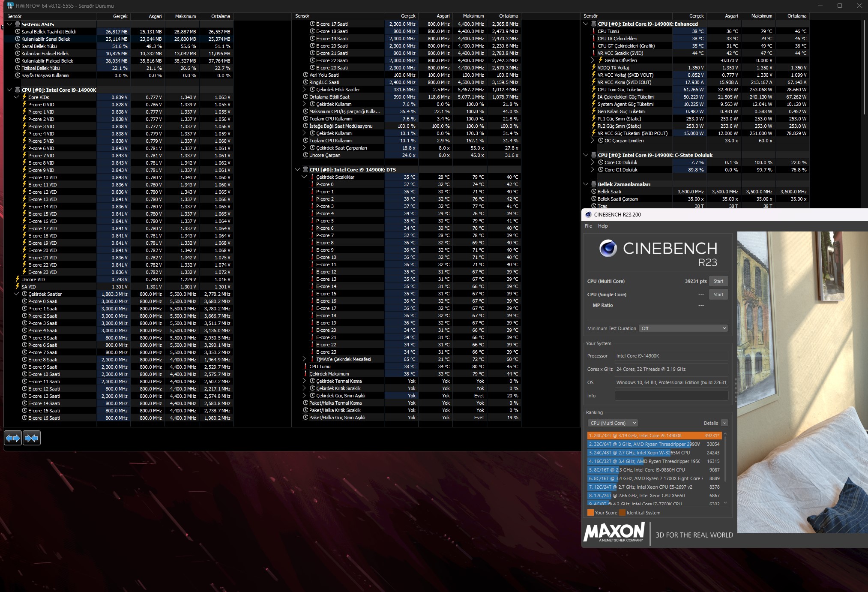This screenshot has height=592, width=868.
Task: Click the thermometer icon beside P-core 0 temperature
Action: click(312, 184)
